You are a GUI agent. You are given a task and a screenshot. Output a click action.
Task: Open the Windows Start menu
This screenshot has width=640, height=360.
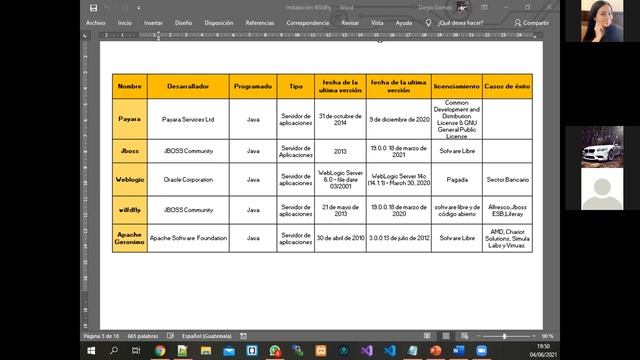click(x=91, y=351)
